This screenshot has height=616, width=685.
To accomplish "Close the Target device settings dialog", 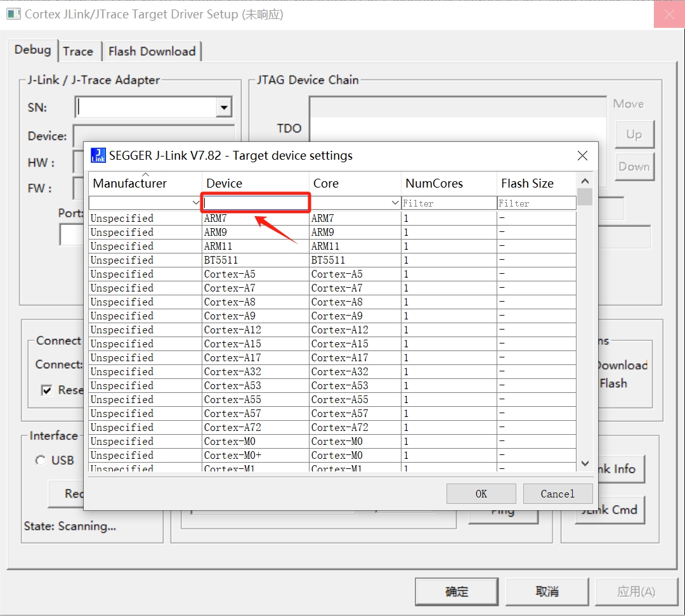I will pyautogui.click(x=582, y=156).
